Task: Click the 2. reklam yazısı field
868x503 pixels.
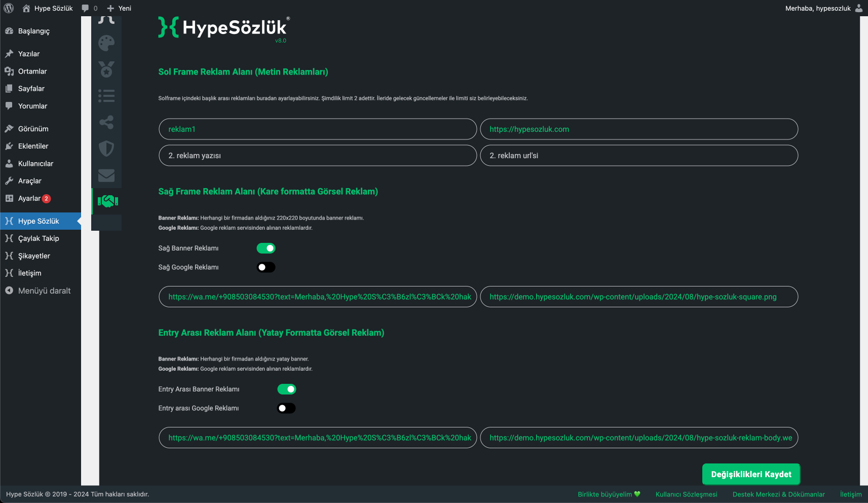Action: coord(318,156)
